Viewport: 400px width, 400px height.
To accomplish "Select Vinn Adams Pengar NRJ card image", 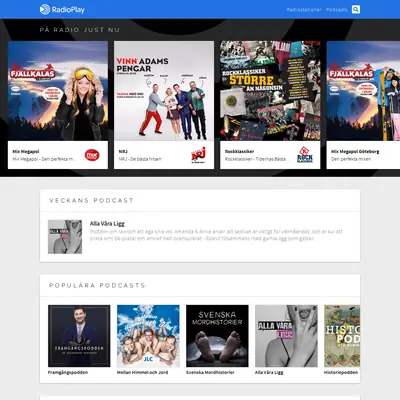I will tap(164, 91).
